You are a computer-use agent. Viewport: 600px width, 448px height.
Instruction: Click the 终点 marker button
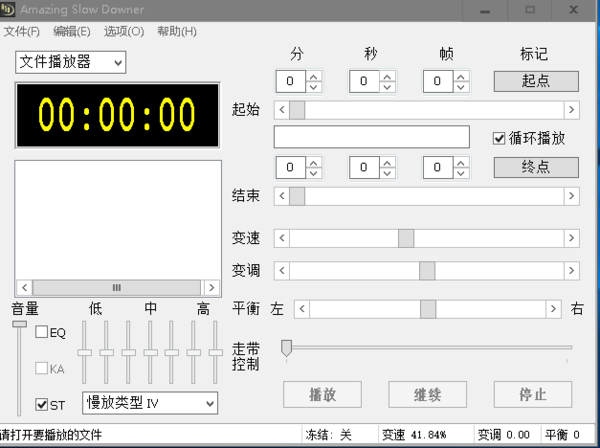(x=536, y=167)
